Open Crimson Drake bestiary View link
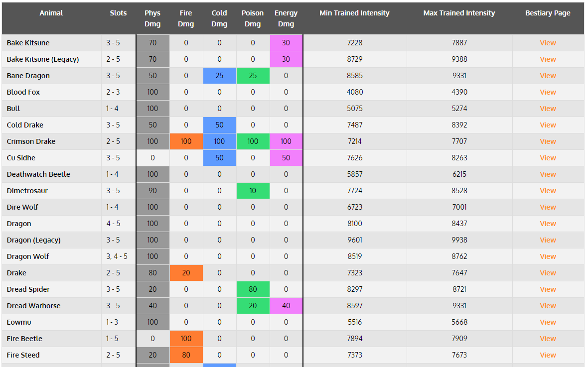Image resolution: width=588 pixels, height=367 pixels. pos(548,142)
